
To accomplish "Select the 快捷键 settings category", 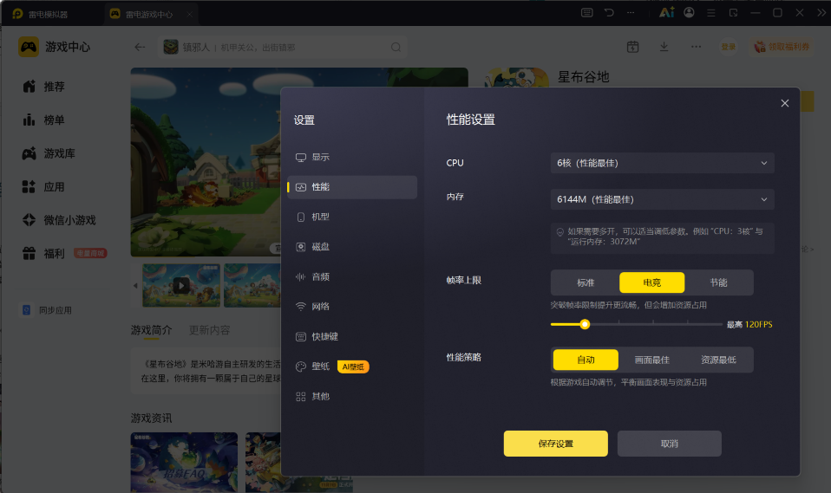I will [x=352, y=337].
